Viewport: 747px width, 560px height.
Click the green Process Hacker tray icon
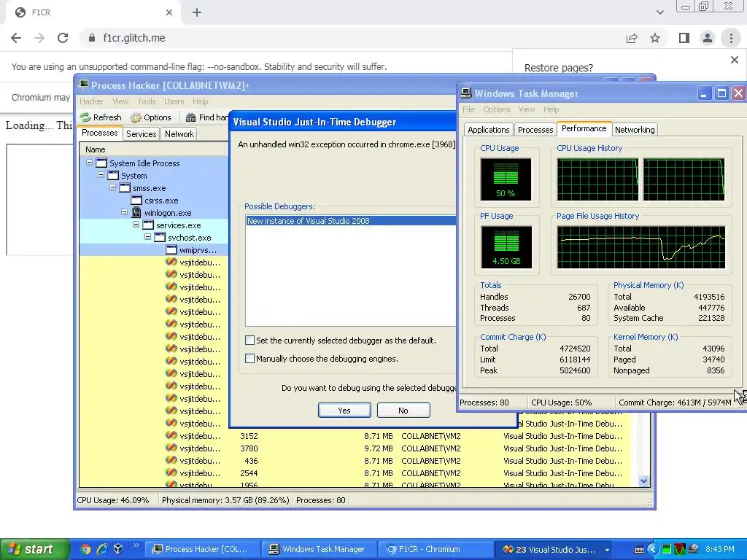coord(667,550)
